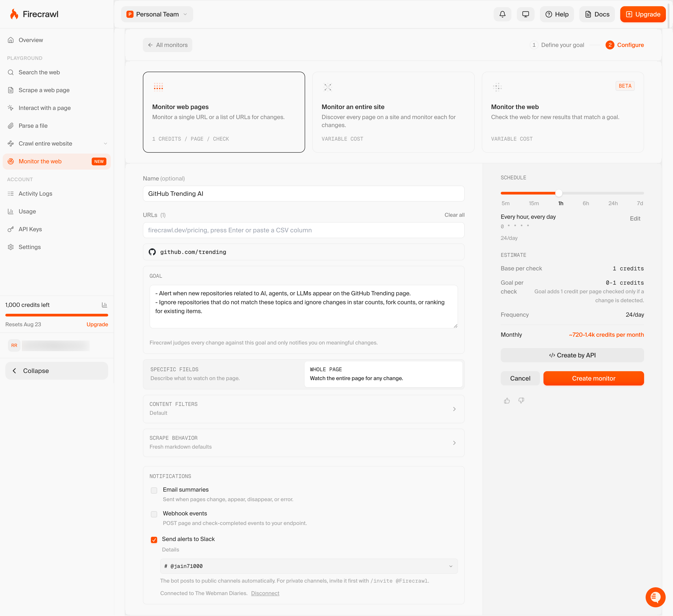This screenshot has width=673, height=616.
Task: Collapse the sidebar
Action: pos(57,371)
